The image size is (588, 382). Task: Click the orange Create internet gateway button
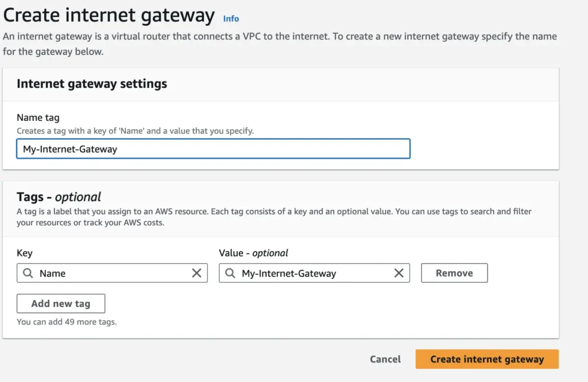coord(487,359)
